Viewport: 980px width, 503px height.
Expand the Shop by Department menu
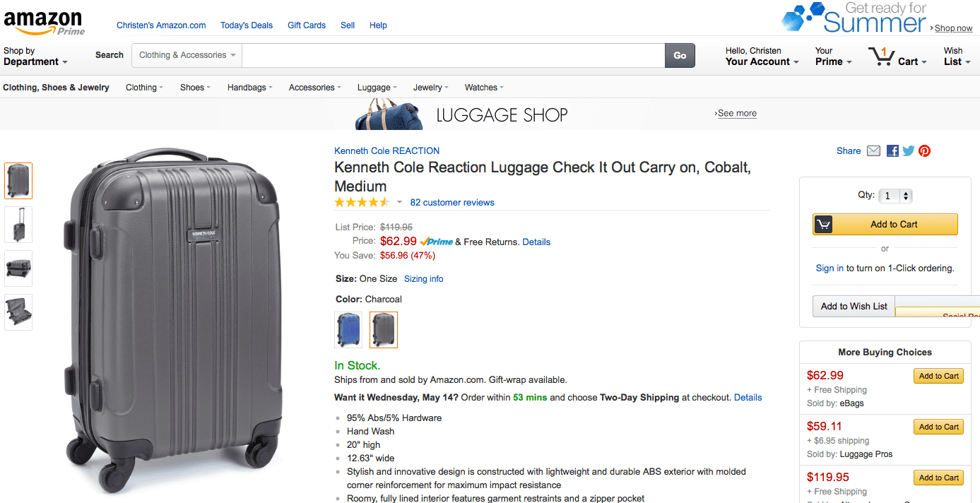pos(35,57)
